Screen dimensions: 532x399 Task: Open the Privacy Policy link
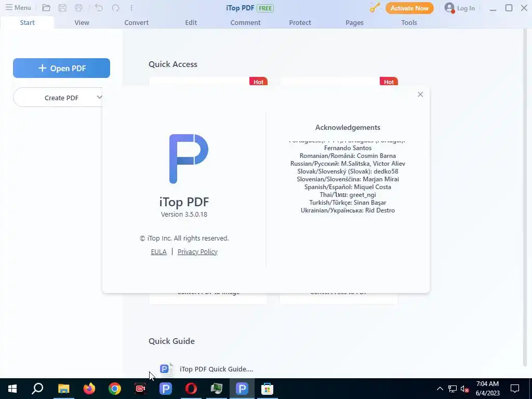click(197, 251)
